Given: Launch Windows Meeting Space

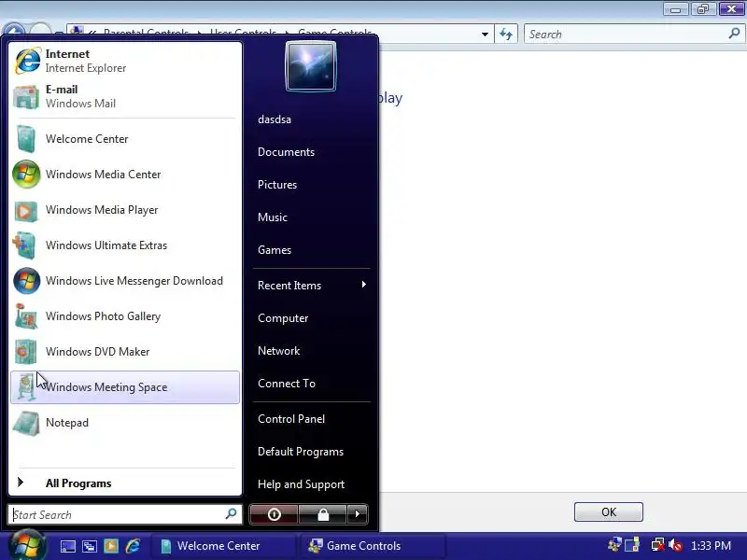Looking at the screenshot, I should click(125, 387).
